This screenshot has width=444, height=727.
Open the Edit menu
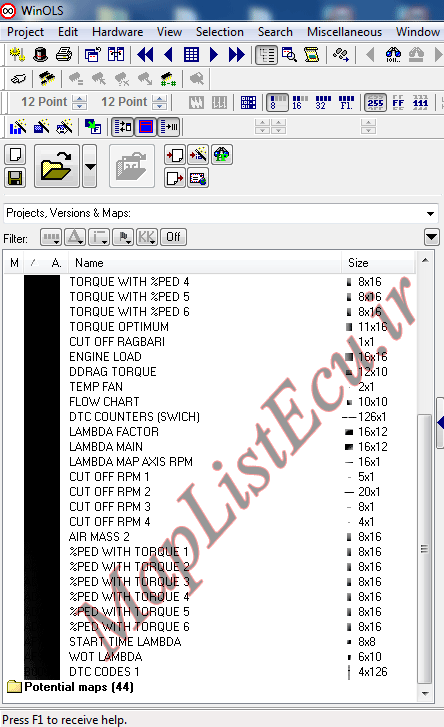68,32
